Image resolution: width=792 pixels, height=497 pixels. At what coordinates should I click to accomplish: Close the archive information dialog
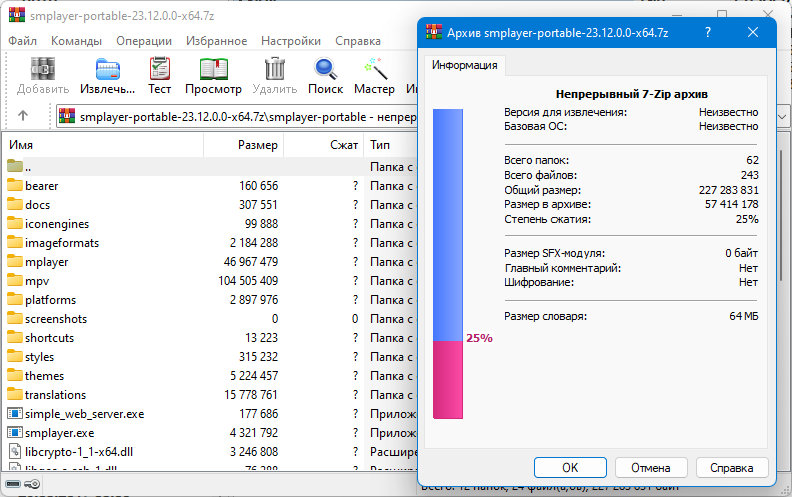click(753, 32)
